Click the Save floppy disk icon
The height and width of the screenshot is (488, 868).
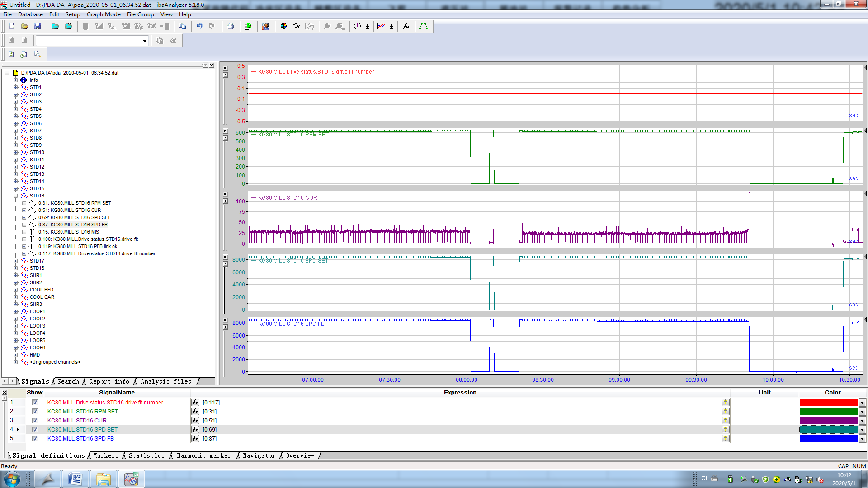pos(38,27)
